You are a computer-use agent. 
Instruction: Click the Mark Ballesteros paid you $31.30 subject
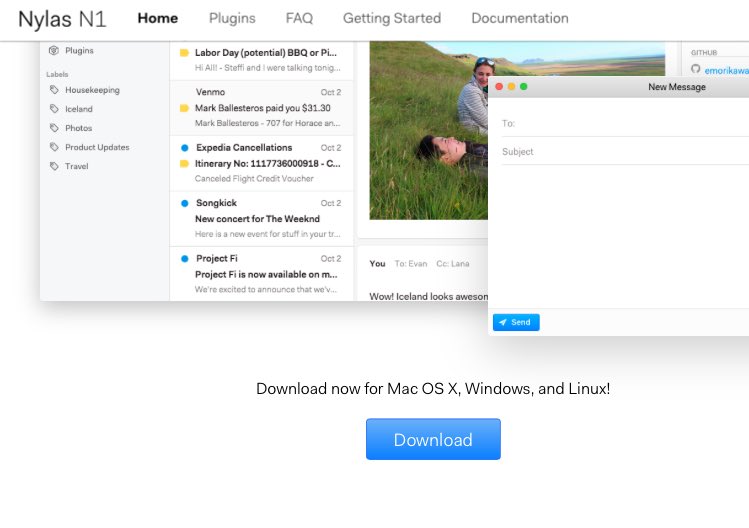pyautogui.click(x=263, y=108)
